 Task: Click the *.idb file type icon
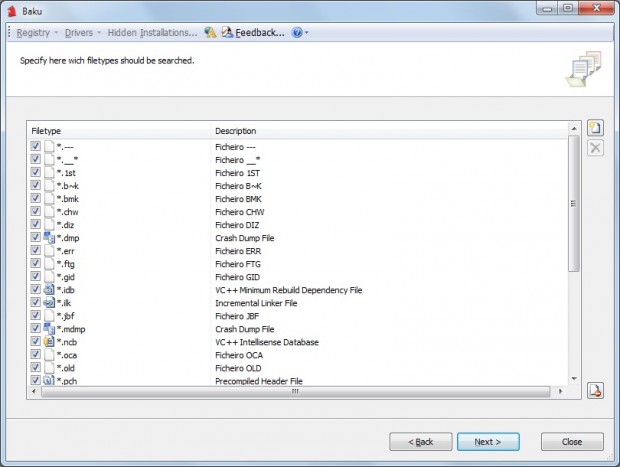(x=49, y=289)
